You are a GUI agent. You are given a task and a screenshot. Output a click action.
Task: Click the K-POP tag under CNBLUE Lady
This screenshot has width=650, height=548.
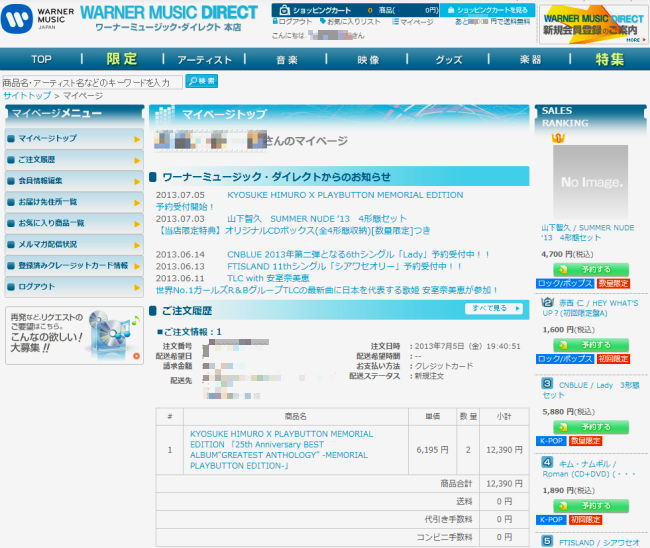click(551, 441)
